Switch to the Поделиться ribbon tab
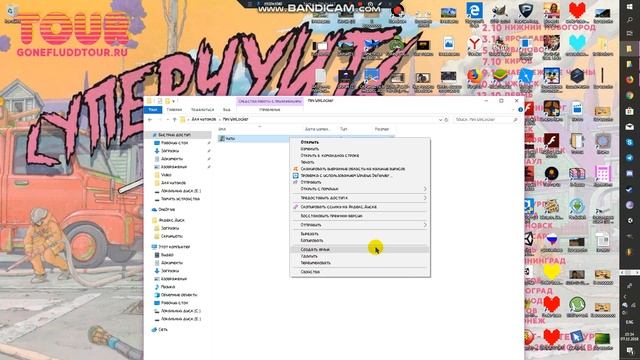The height and width of the screenshot is (360, 640). click(202, 110)
